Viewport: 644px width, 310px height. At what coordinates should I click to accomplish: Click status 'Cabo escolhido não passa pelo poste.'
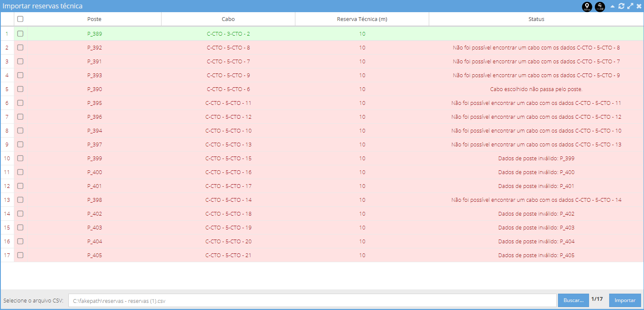(536, 89)
